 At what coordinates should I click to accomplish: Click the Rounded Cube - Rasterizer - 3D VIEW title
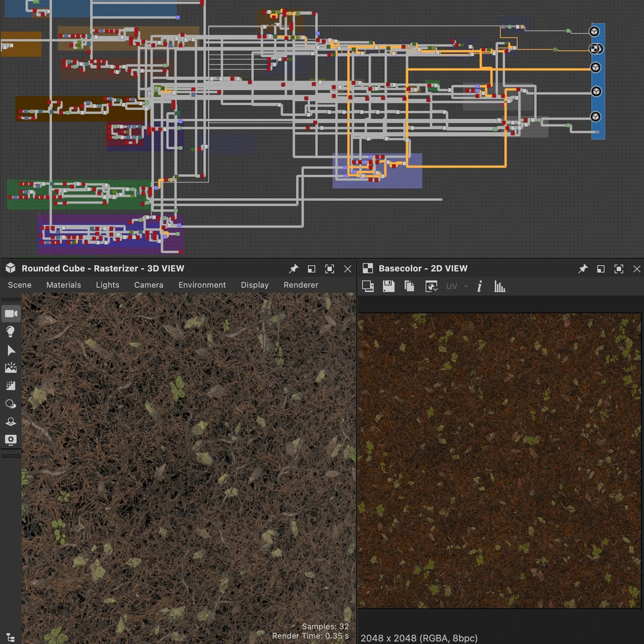pyautogui.click(x=103, y=268)
